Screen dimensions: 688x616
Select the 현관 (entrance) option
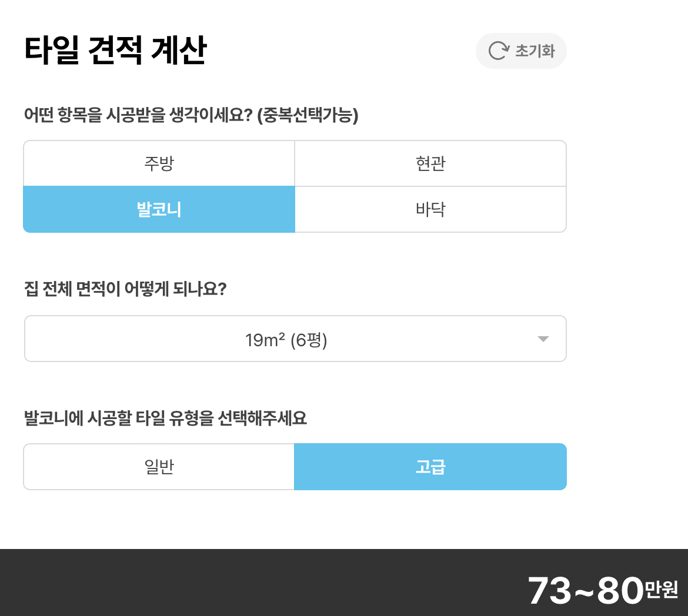pyautogui.click(x=430, y=163)
